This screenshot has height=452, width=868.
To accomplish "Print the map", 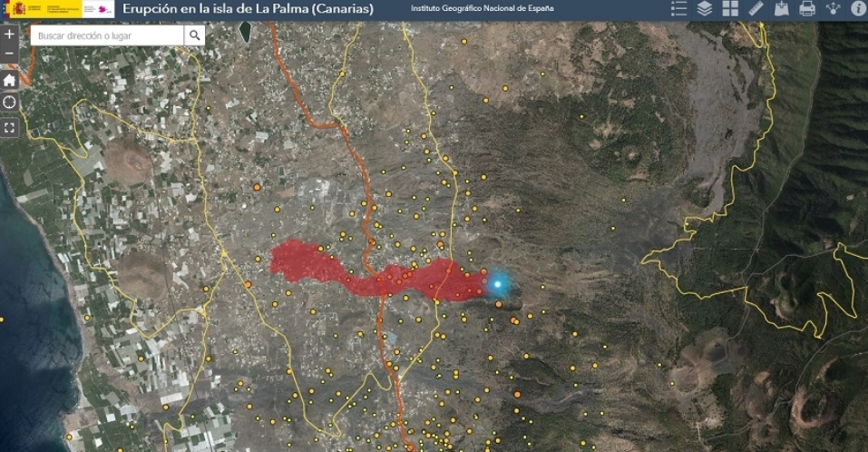I will click(x=807, y=8).
